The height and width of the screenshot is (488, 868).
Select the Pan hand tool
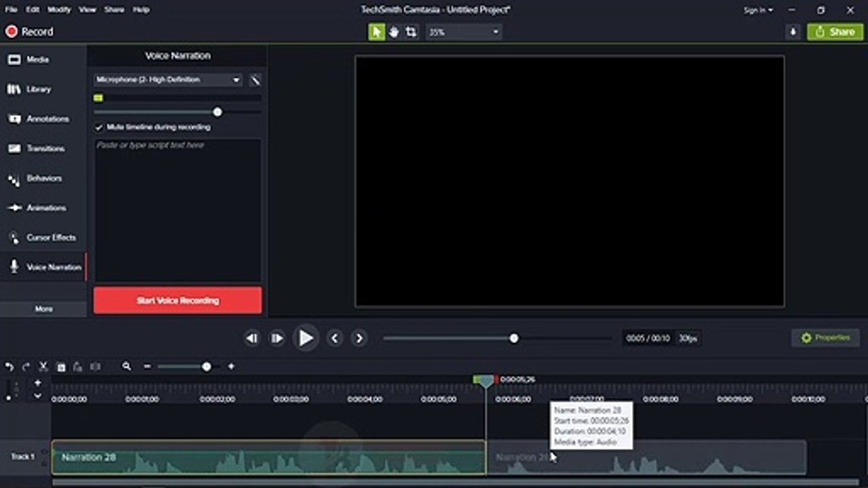coord(394,32)
